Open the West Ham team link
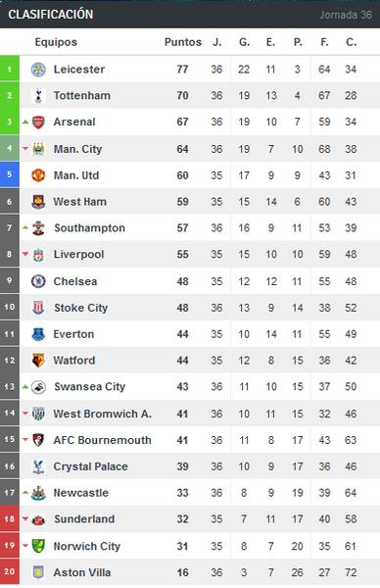 click(x=80, y=202)
